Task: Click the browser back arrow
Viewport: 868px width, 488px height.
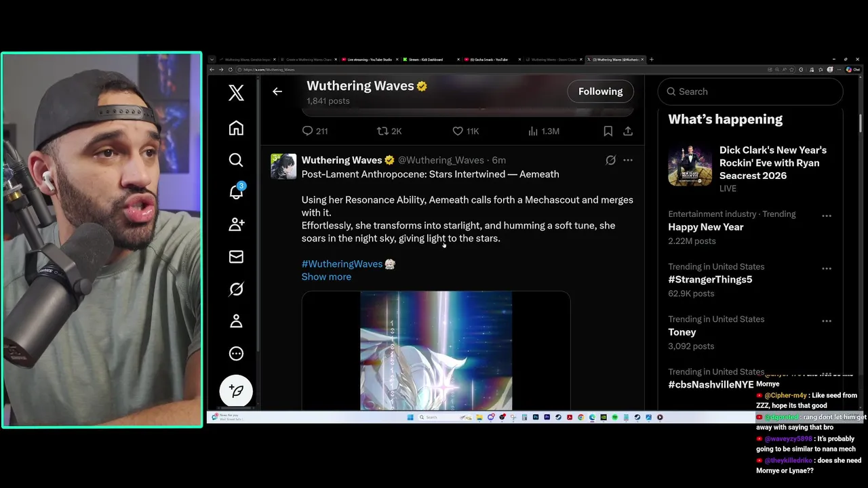Action: [x=212, y=69]
